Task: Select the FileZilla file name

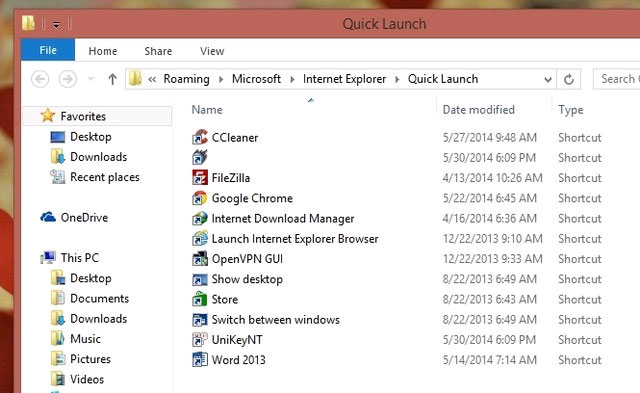Action: pos(231,178)
